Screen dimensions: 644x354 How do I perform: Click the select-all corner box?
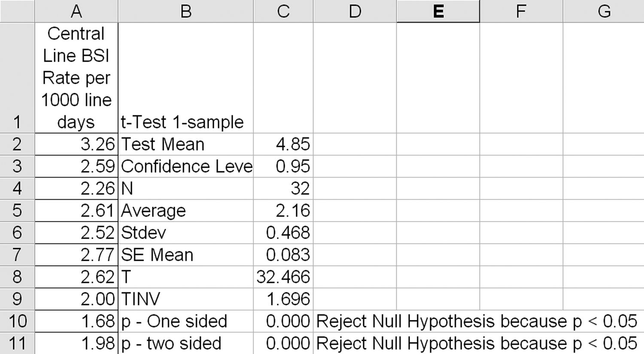tap(17, 11)
